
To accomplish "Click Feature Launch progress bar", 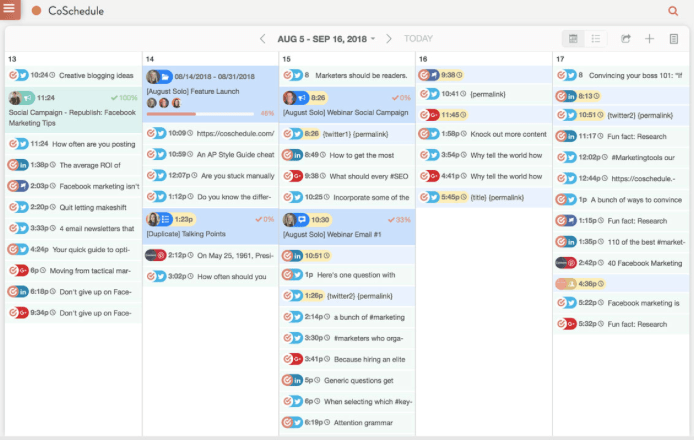I will [x=200, y=114].
